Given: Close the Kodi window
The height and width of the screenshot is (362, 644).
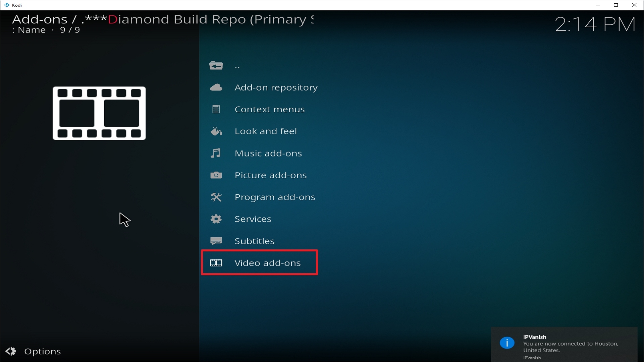Looking at the screenshot, I should click(x=634, y=5).
